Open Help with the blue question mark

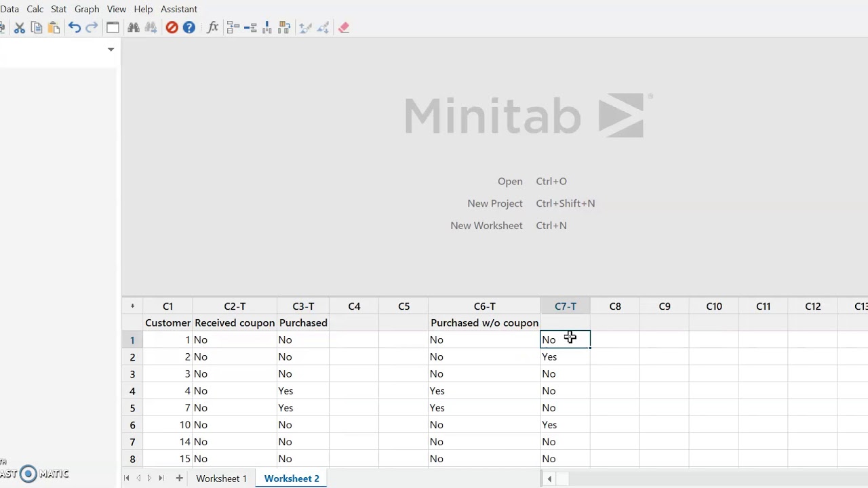tap(189, 28)
